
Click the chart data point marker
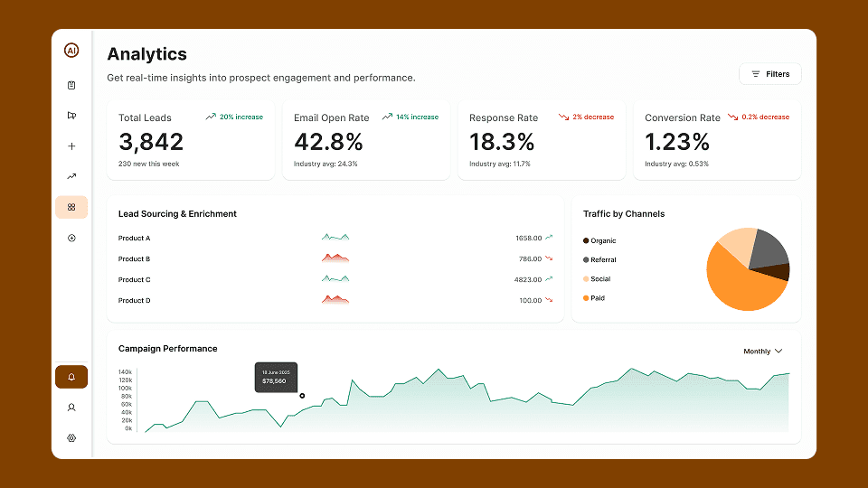302,395
